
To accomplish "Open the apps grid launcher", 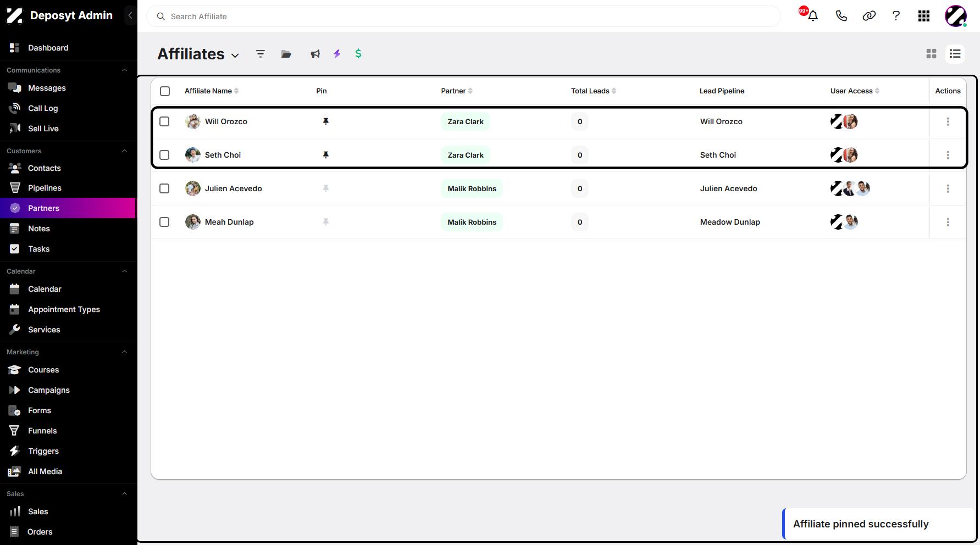I will pyautogui.click(x=924, y=16).
